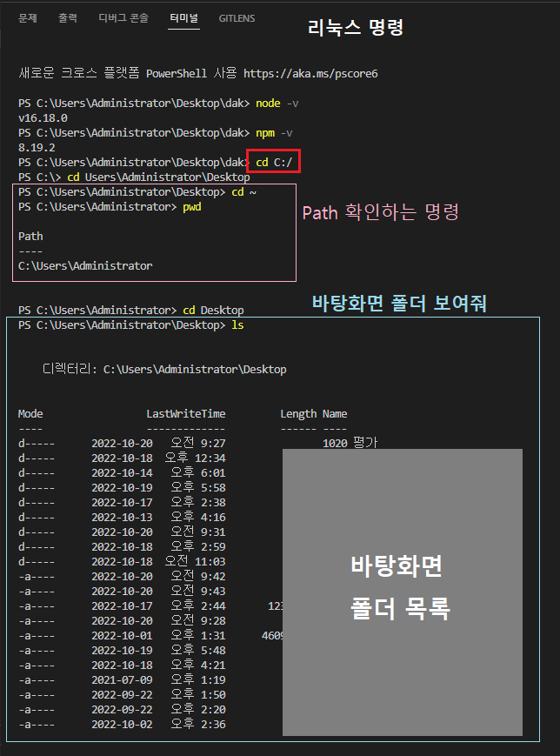Click the 2022-10-20 오전 9:28 file row

point(122,621)
